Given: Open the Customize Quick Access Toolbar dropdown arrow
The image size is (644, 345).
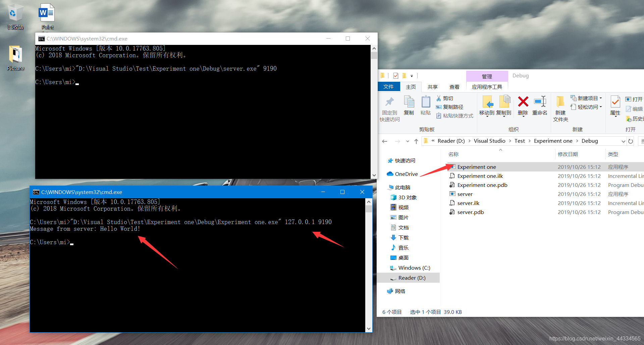Looking at the screenshot, I should pos(412,76).
